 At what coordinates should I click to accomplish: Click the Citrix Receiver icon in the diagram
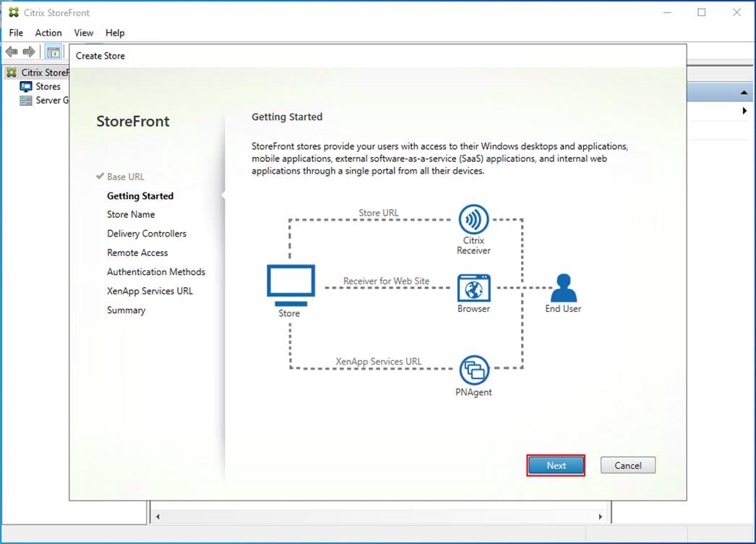click(x=473, y=218)
